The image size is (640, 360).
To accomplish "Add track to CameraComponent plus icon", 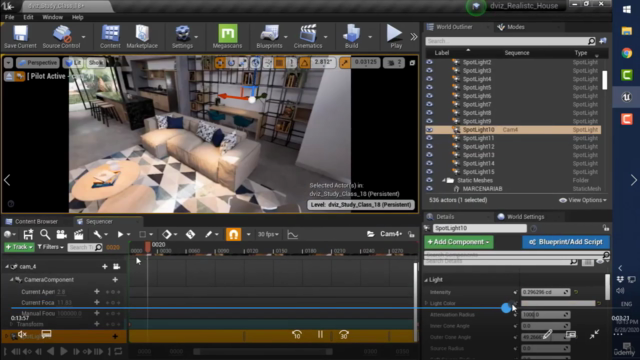I will 115,280.
